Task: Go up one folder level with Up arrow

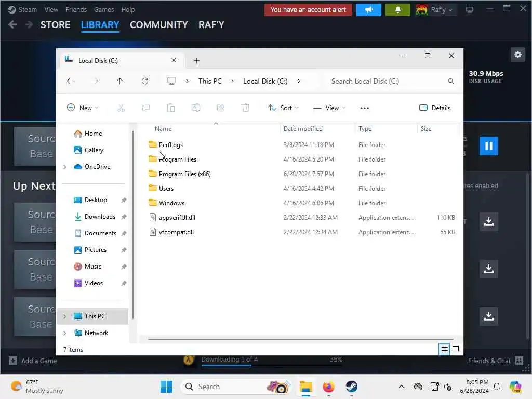Action: click(x=120, y=81)
